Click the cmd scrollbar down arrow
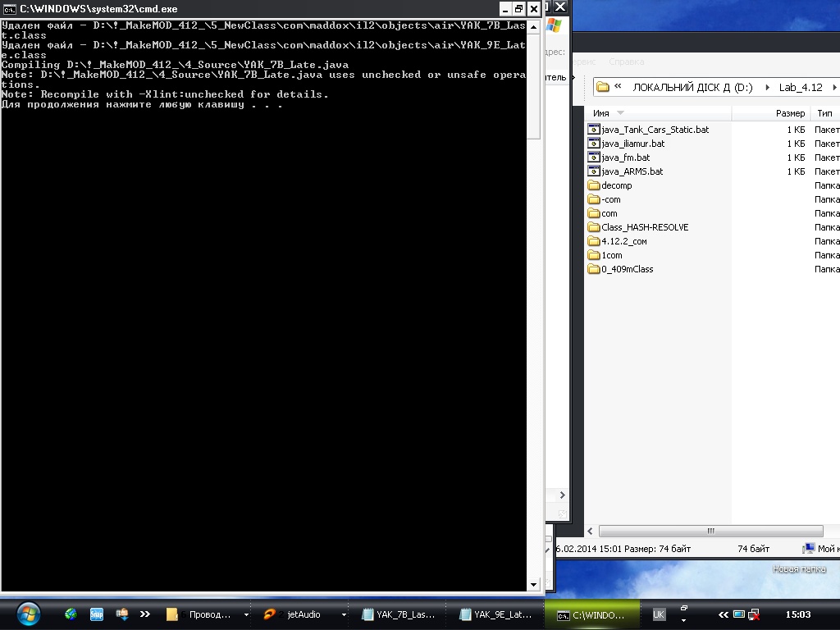 pyautogui.click(x=533, y=585)
